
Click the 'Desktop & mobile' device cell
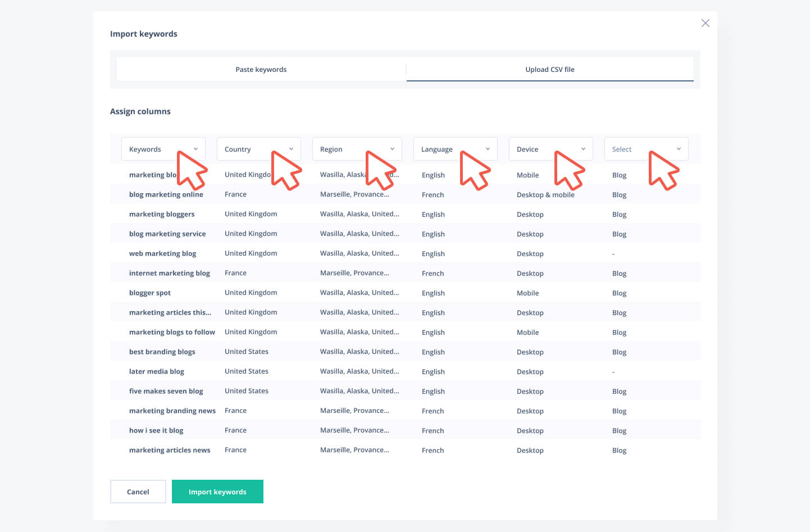[x=545, y=195]
